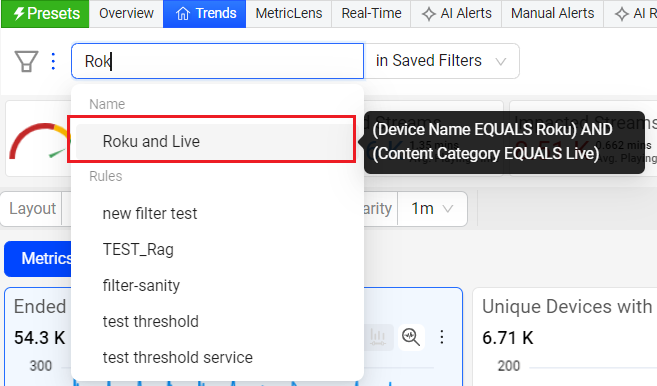Open the MetricLens tab
The height and width of the screenshot is (386, 657).
click(289, 13)
